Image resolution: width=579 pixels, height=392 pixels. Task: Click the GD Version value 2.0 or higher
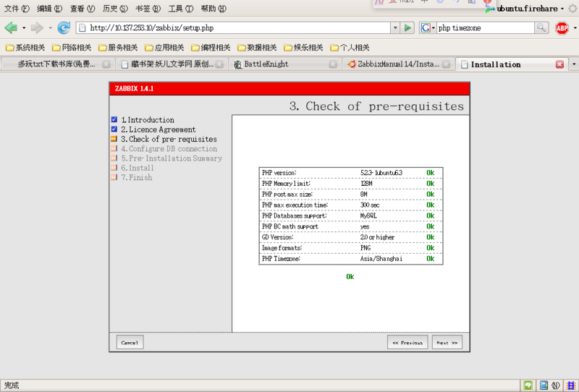(377, 237)
